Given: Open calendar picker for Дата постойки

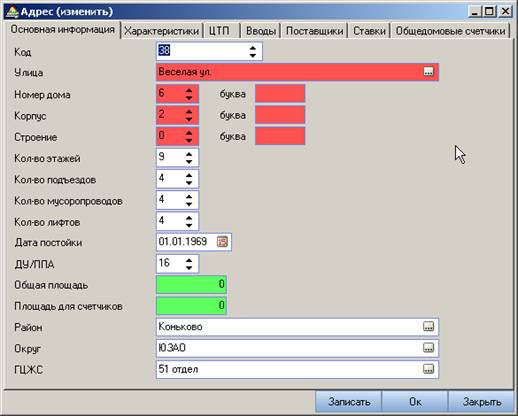Looking at the screenshot, I should [x=222, y=241].
